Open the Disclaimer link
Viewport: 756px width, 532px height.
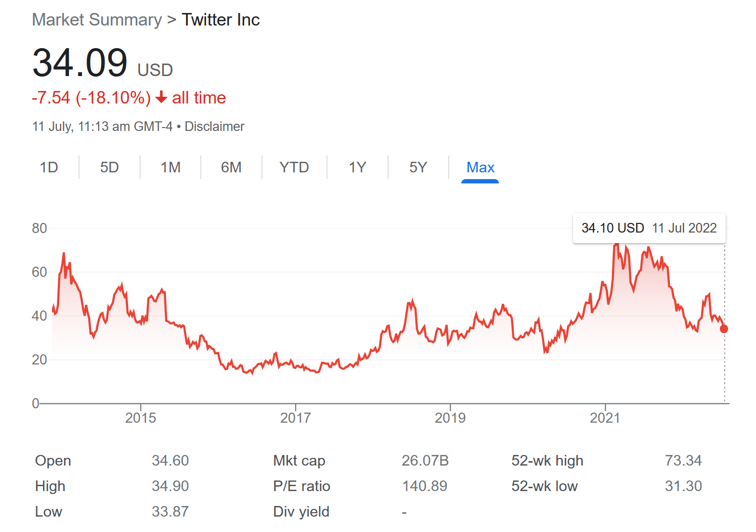(x=214, y=127)
